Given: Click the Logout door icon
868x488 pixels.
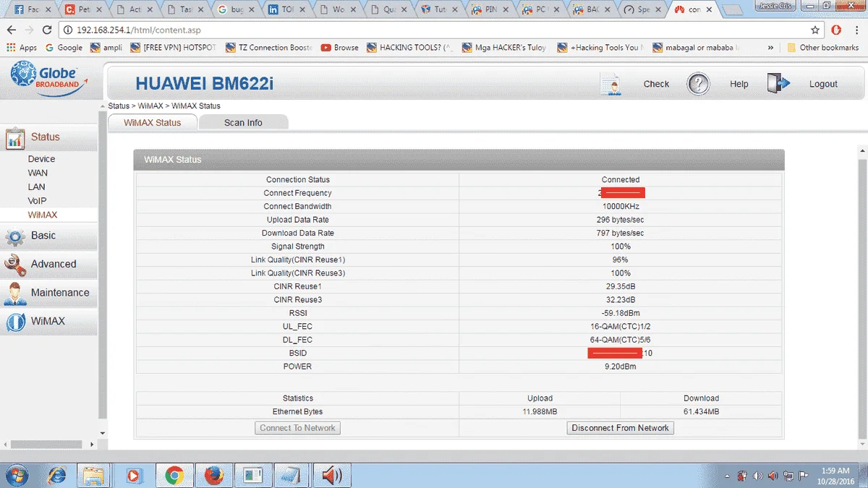Looking at the screenshot, I should tap(778, 83).
